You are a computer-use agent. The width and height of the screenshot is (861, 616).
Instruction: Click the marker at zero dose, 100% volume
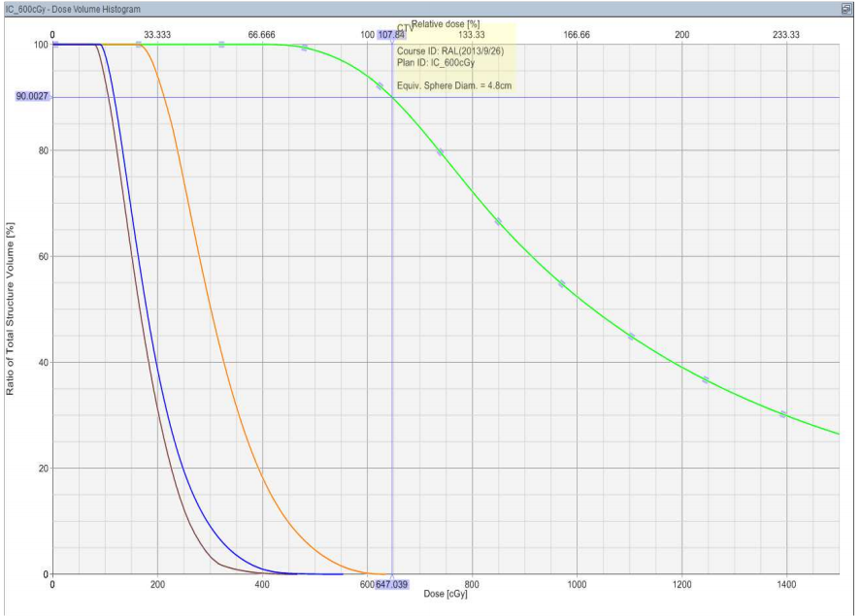55,45
